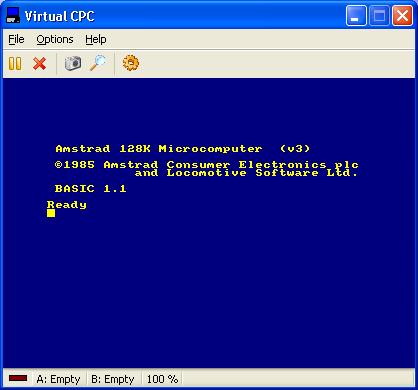The width and height of the screenshot is (418, 390).
Task: Click the red drive activity LED
Action: (18, 378)
